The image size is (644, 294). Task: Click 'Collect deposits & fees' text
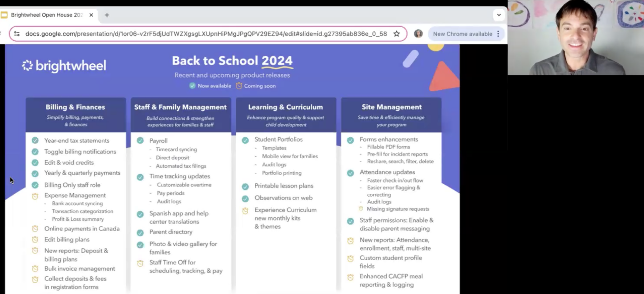click(x=75, y=279)
